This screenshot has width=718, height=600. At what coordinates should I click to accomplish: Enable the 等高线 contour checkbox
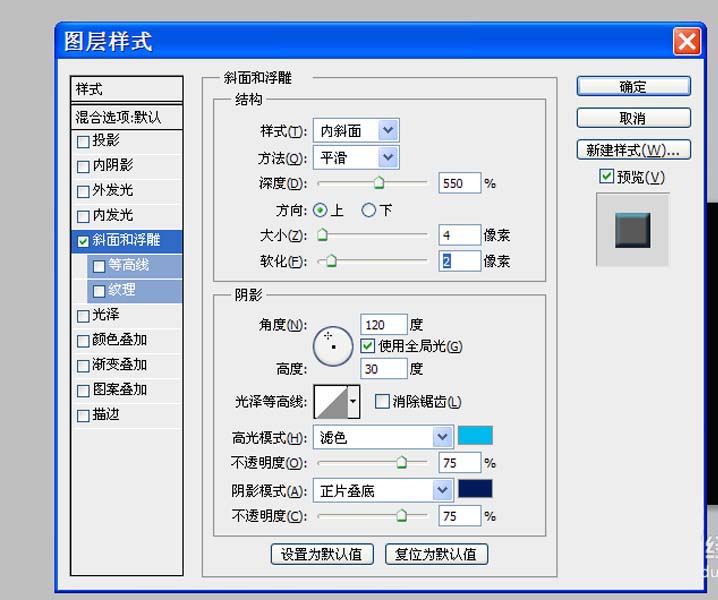99,266
